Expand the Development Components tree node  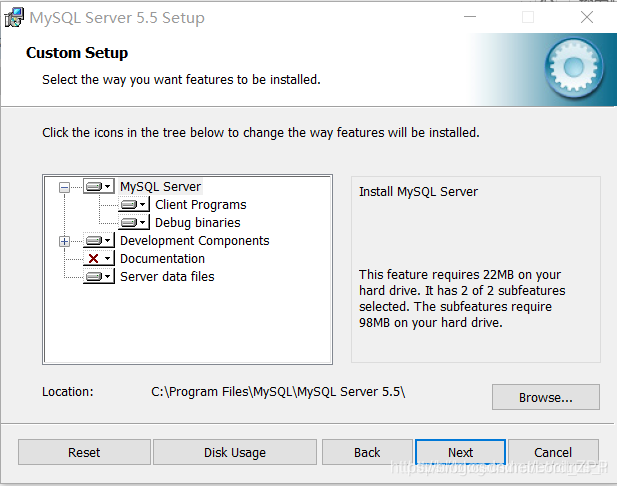tap(65, 241)
